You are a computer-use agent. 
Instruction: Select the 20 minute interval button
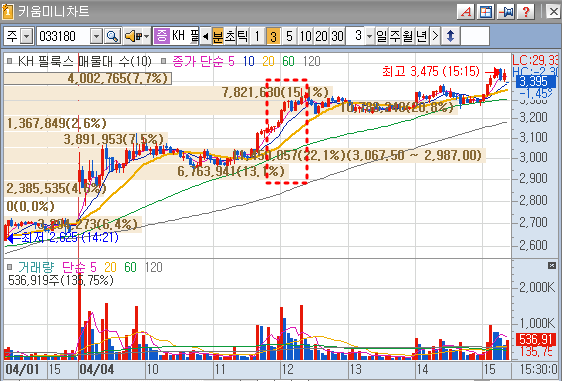[322, 36]
